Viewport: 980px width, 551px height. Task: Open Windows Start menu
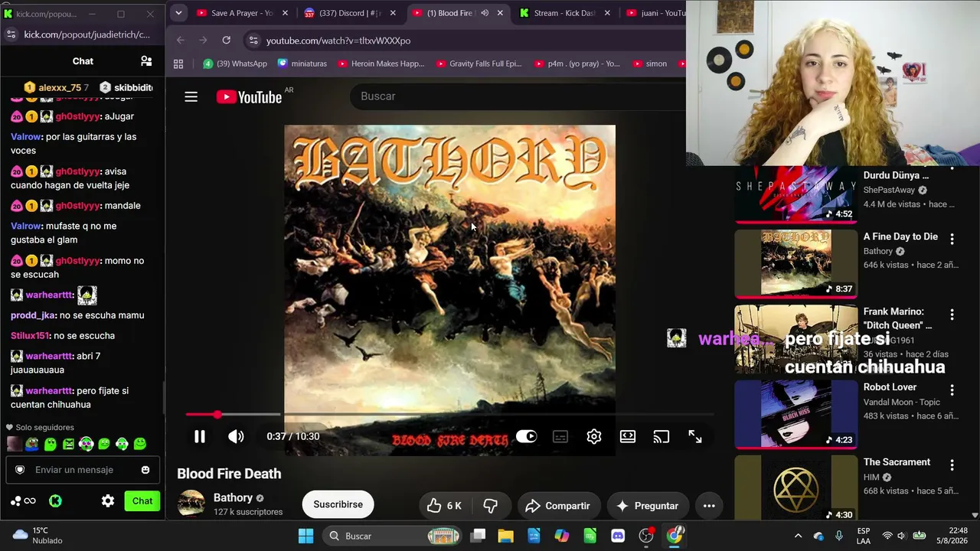click(x=305, y=536)
